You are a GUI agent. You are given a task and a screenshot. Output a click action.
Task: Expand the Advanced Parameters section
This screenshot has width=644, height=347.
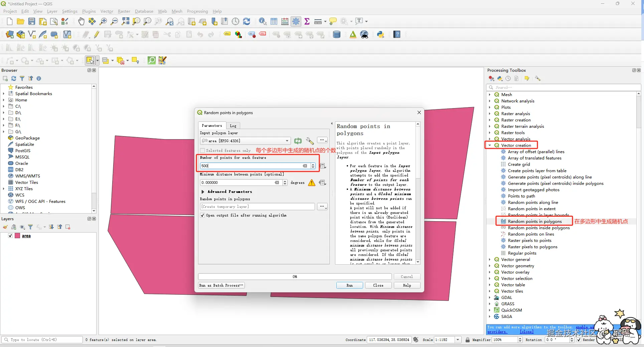203,192
